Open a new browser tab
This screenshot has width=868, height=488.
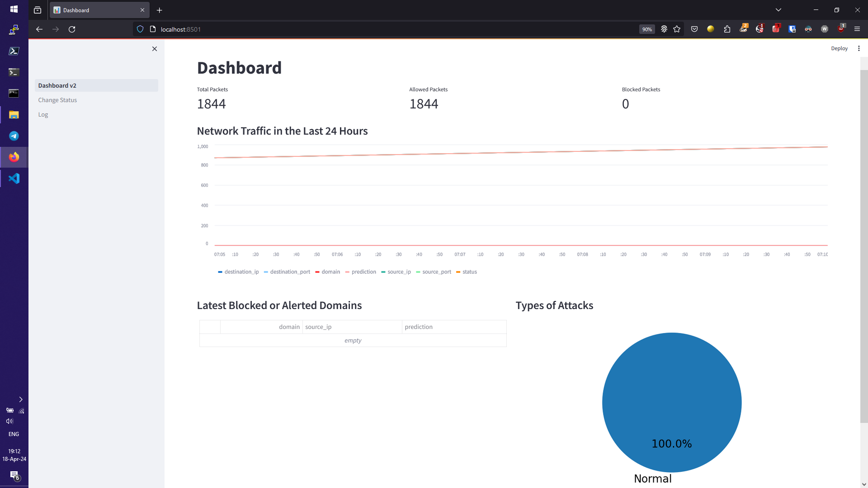159,10
